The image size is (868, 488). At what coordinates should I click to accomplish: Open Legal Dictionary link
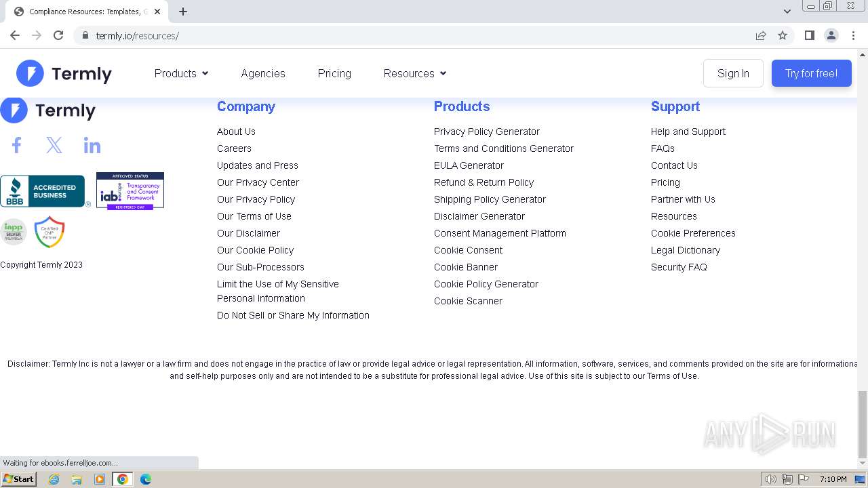tap(686, 250)
